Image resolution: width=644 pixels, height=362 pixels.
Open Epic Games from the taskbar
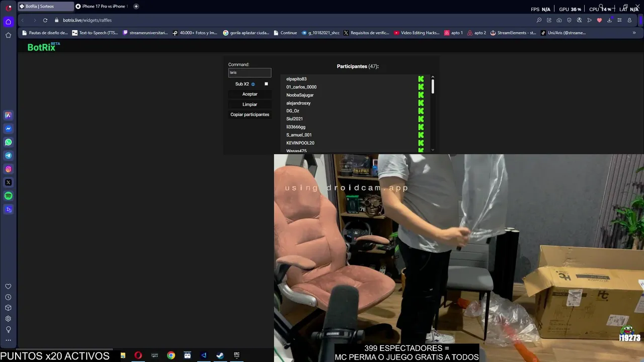(236, 355)
